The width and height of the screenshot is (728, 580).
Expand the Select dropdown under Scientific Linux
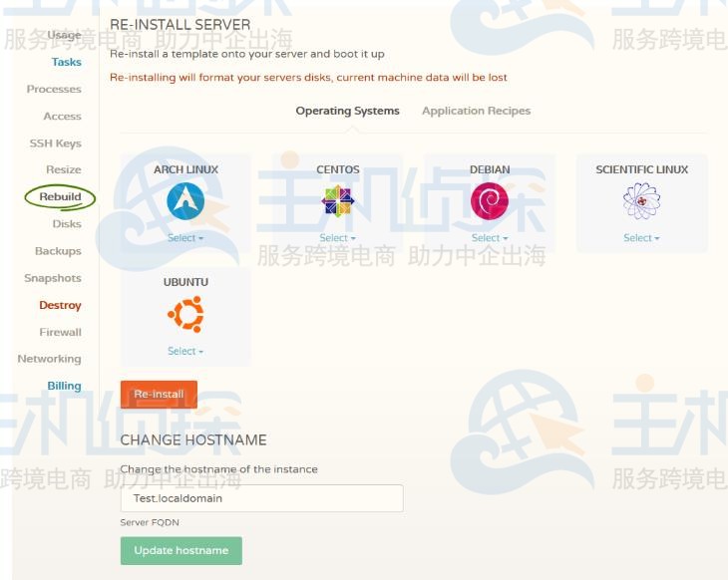click(641, 238)
